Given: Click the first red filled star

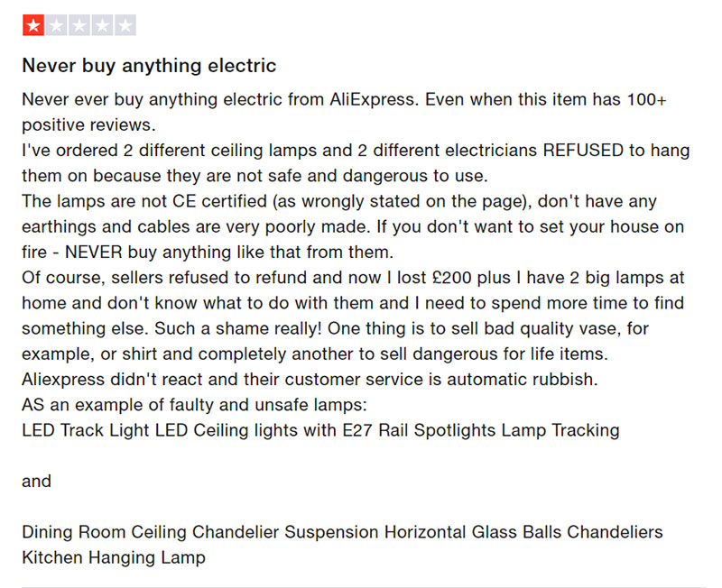Looking at the screenshot, I should pyautogui.click(x=33, y=26).
